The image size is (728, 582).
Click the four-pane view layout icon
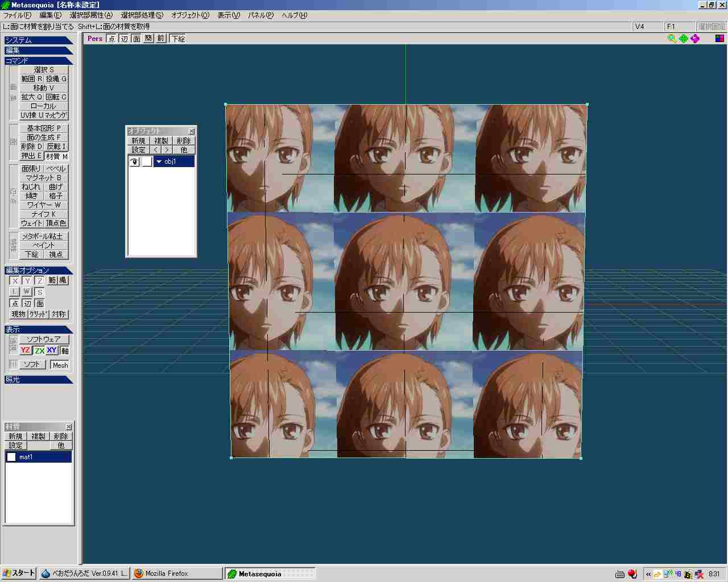(719, 39)
